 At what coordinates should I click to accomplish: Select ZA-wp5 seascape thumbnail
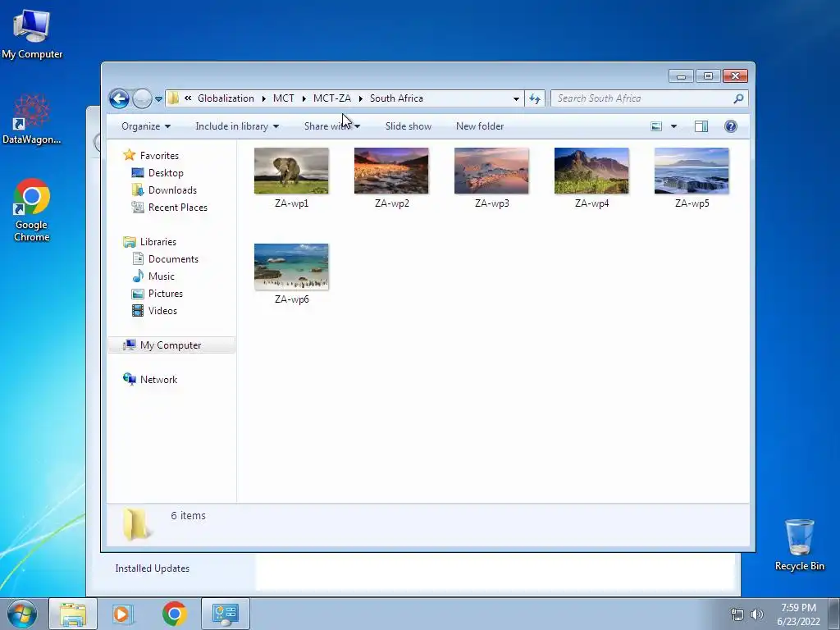tap(692, 171)
